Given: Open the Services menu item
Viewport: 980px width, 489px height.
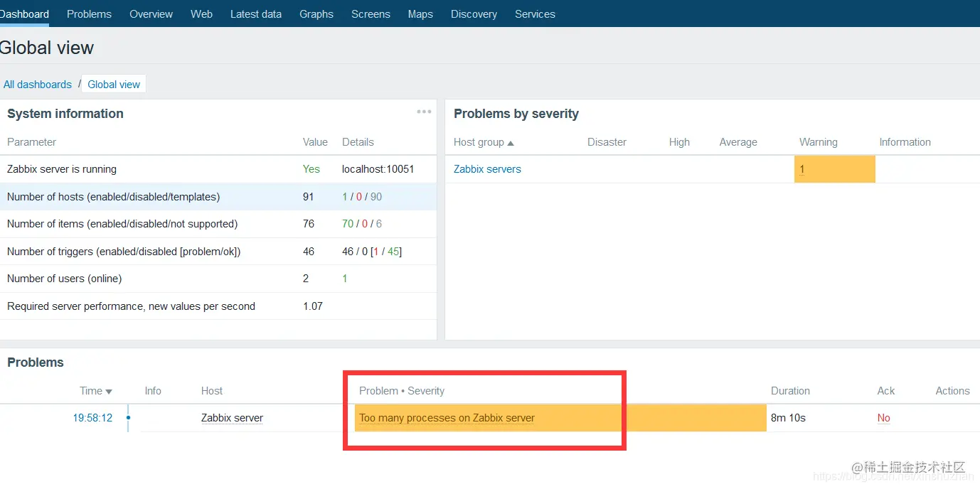Looking at the screenshot, I should pos(535,14).
